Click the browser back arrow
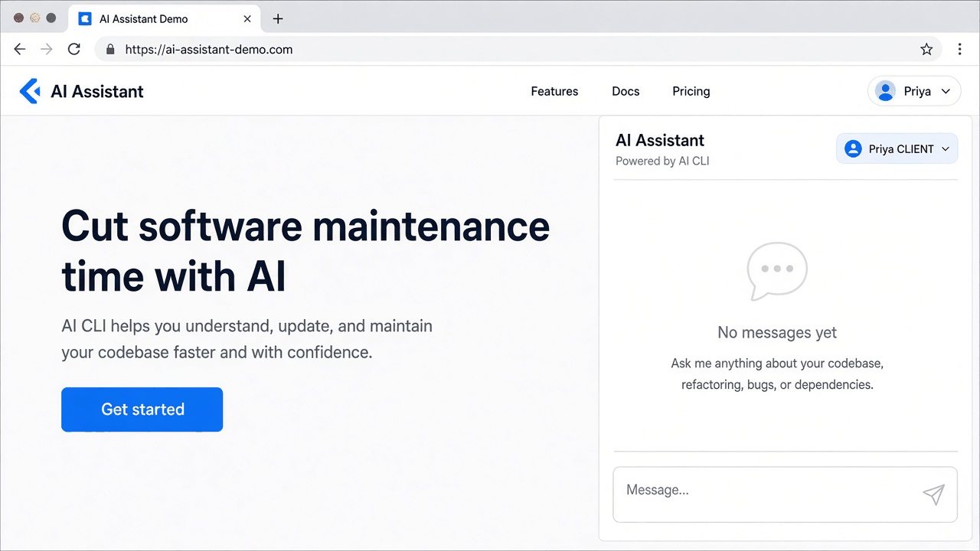 20,49
